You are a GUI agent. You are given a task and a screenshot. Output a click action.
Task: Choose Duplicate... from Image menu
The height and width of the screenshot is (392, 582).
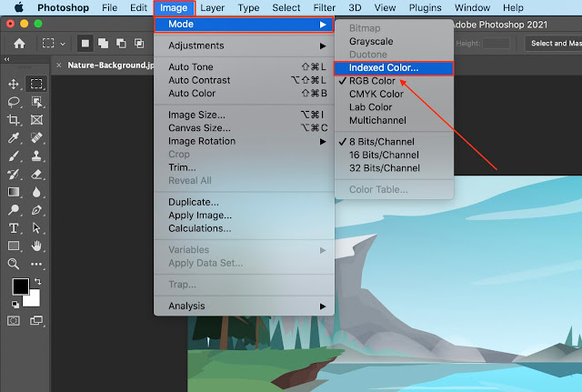coord(244,202)
